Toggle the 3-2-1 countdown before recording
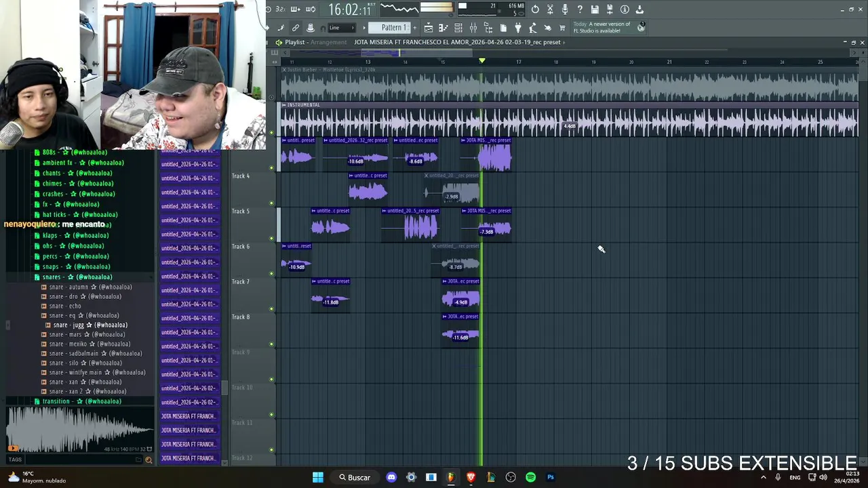The height and width of the screenshot is (488, 868). pyautogui.click(x=280, y=9)
